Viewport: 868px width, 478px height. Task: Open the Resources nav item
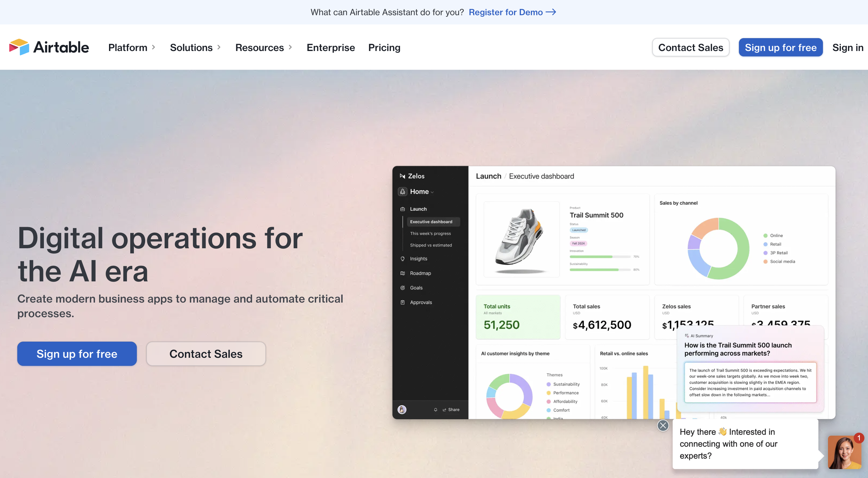point(259,48)
